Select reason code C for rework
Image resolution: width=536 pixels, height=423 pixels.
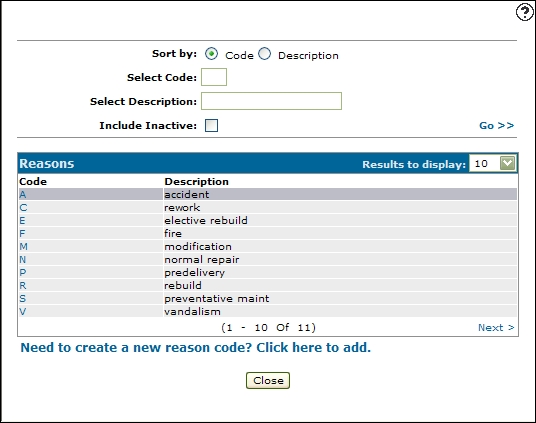click(x=23, y=208)
